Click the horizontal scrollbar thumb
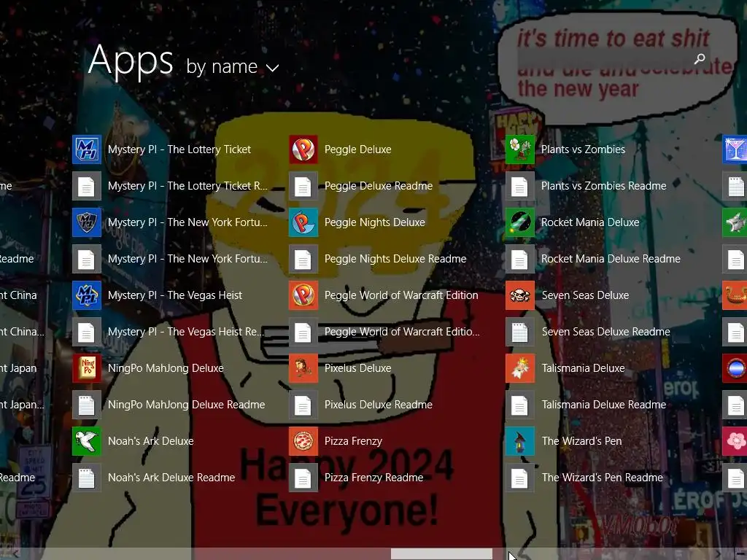747x560 pixels. 441,554
